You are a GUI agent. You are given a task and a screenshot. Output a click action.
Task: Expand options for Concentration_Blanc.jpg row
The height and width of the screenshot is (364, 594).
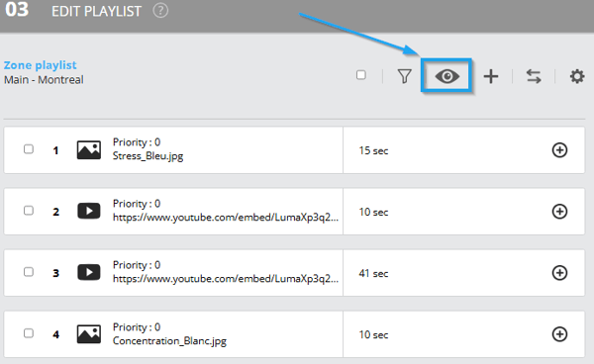[559, 334]
